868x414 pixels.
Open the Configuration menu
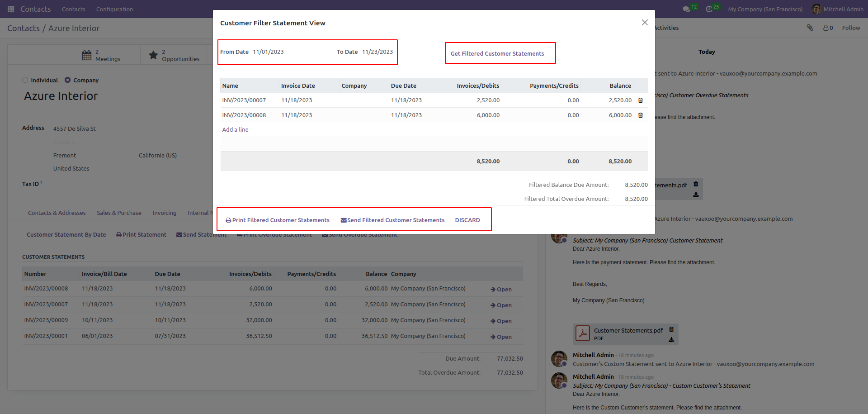[x=114, y=9]
